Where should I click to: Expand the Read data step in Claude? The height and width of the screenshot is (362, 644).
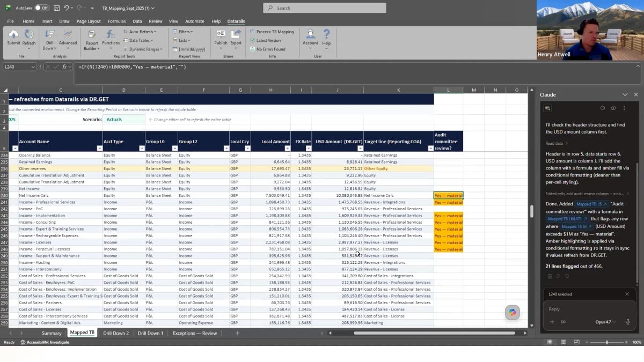pos(557,143)
